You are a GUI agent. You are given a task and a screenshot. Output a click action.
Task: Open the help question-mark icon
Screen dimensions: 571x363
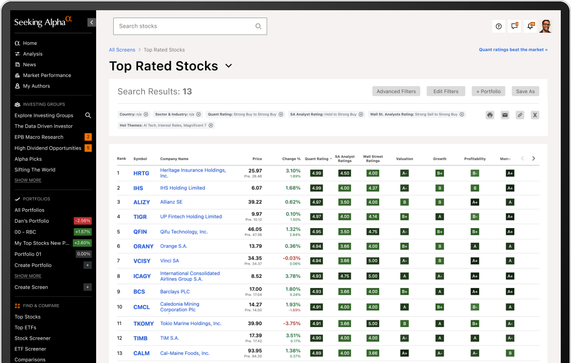499,26
